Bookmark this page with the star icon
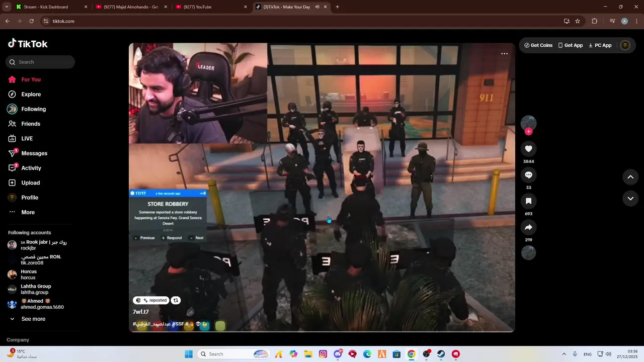 click(578, 21)
